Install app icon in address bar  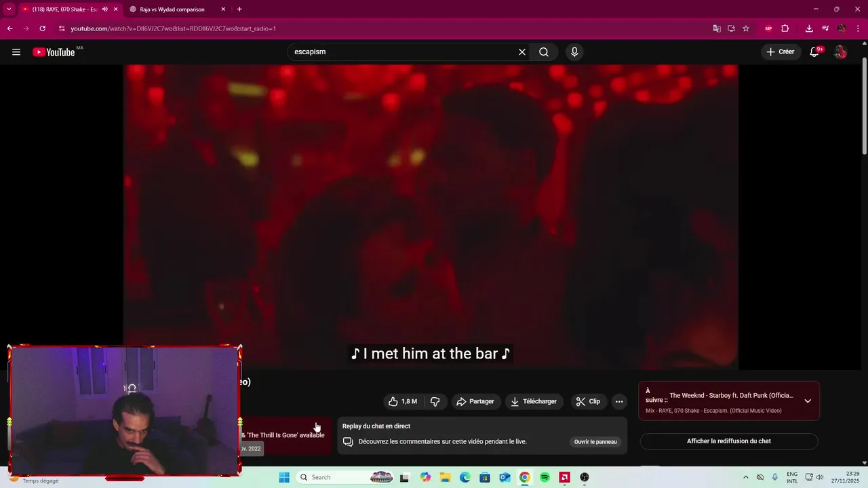click(731, 28)
